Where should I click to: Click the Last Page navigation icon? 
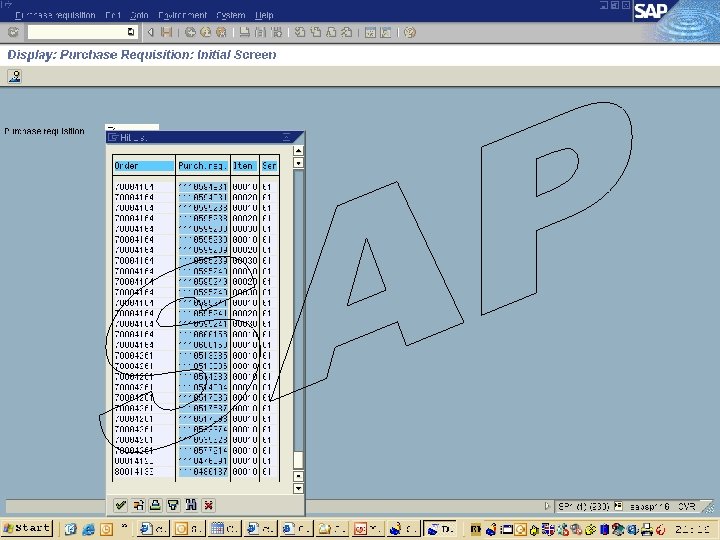coord(347,32)
